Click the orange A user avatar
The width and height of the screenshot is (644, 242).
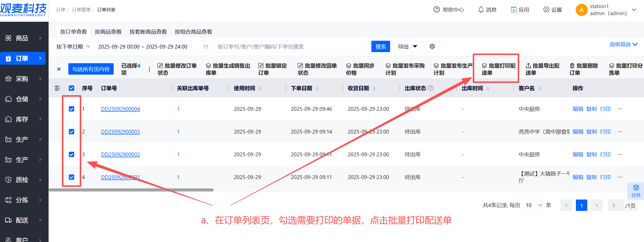(581, 10)
